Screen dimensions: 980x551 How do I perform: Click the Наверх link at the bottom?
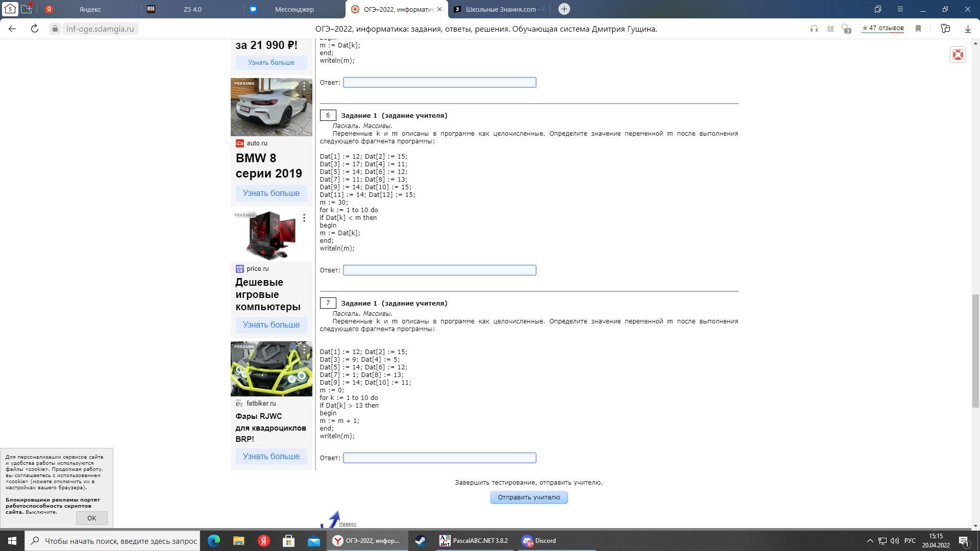pos(348,524)
